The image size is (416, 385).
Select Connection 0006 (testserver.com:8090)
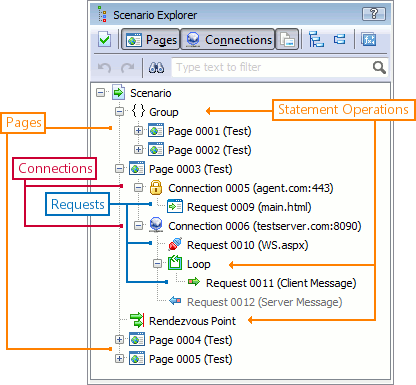click(x=265, y=226)
